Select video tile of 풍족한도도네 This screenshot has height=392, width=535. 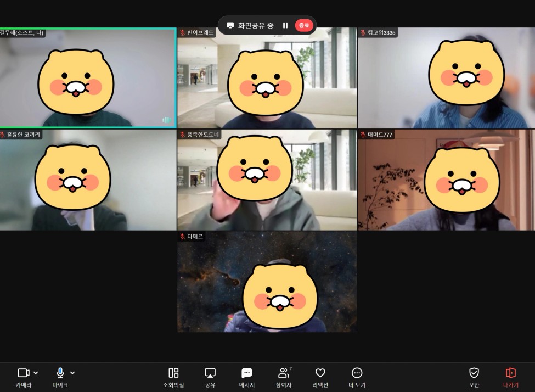267,180
